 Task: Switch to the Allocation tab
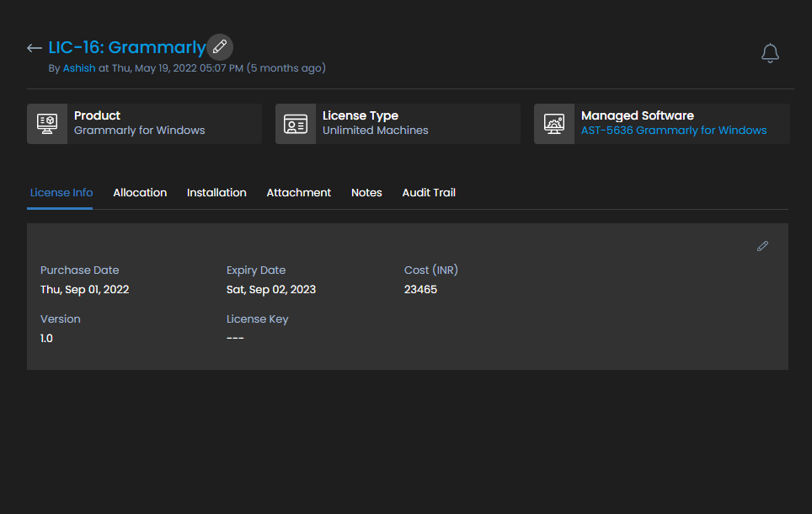140,193
